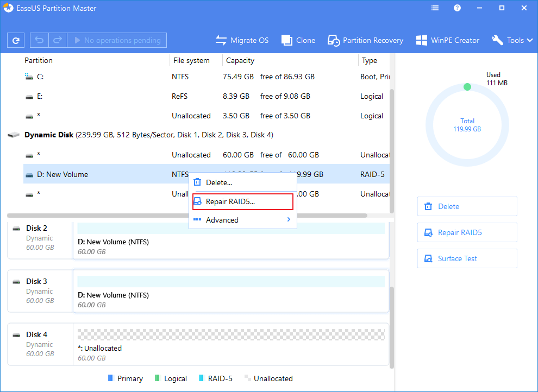Select the D: New Volume row
Viewport: 538px width, 392px height.
coord(206,174)
